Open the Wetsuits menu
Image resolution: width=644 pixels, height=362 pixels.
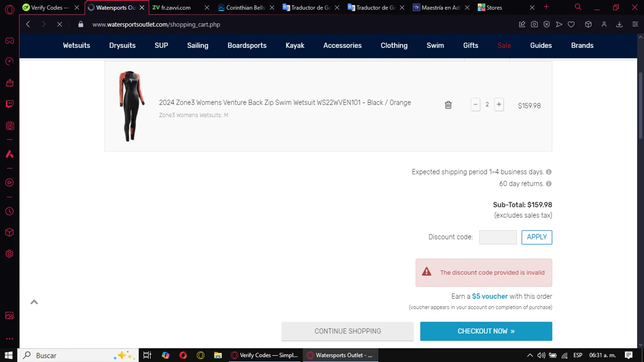click(x=76, y=46)
